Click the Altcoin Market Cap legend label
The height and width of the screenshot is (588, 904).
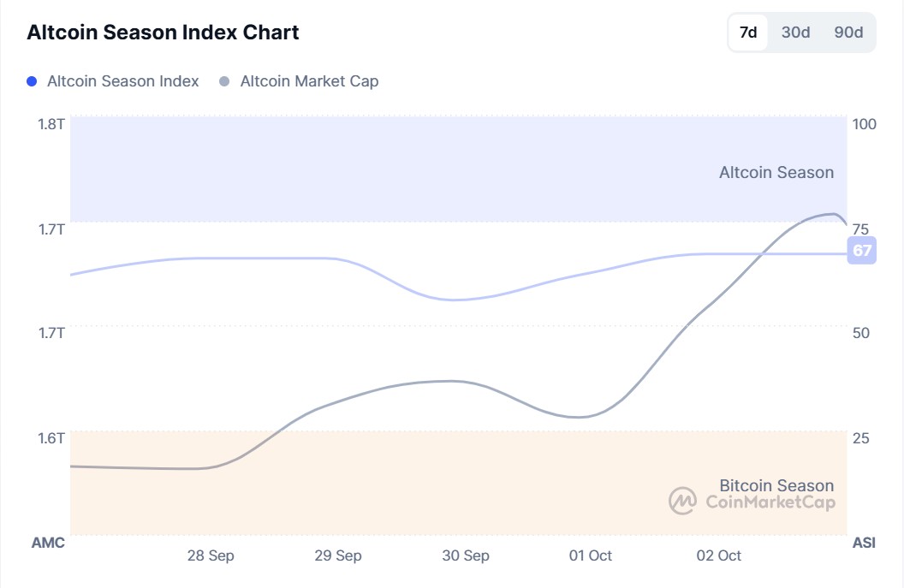click(x=309, y=81)
